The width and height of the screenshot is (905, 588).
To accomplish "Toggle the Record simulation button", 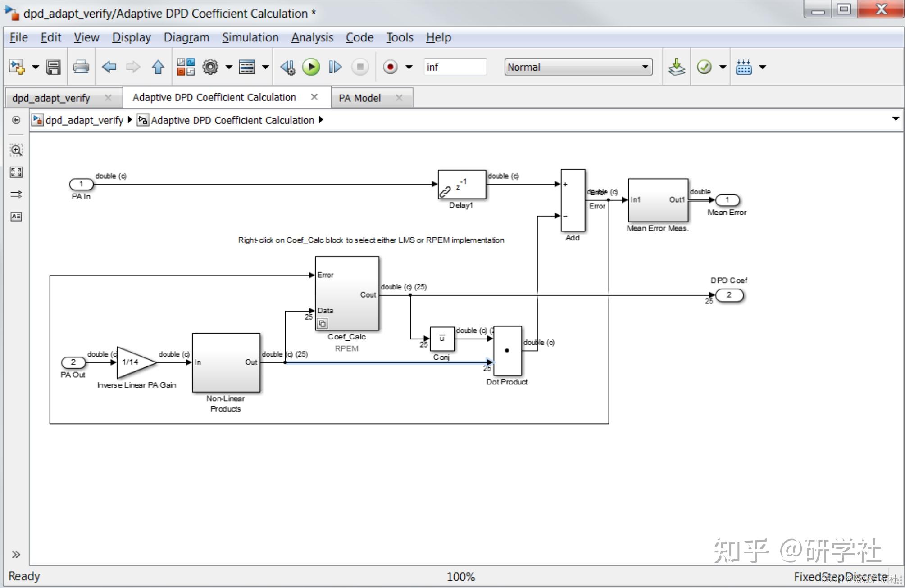I will [x=390, y=67].
